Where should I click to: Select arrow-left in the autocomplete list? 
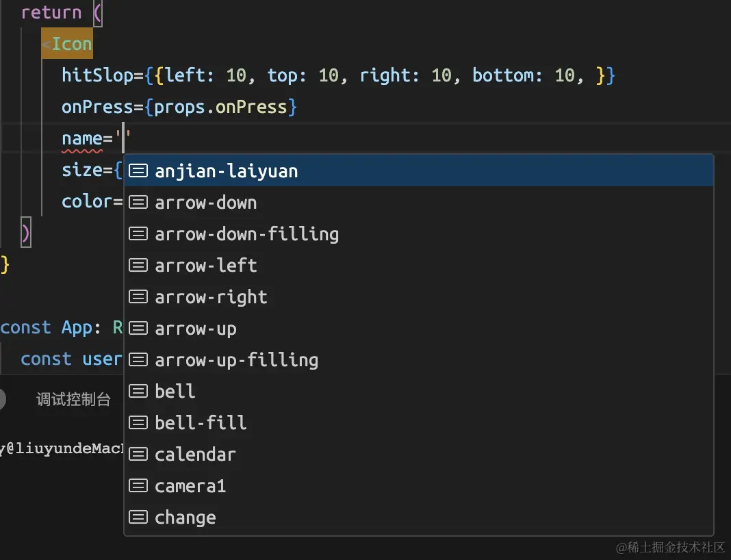pos(419,266)
